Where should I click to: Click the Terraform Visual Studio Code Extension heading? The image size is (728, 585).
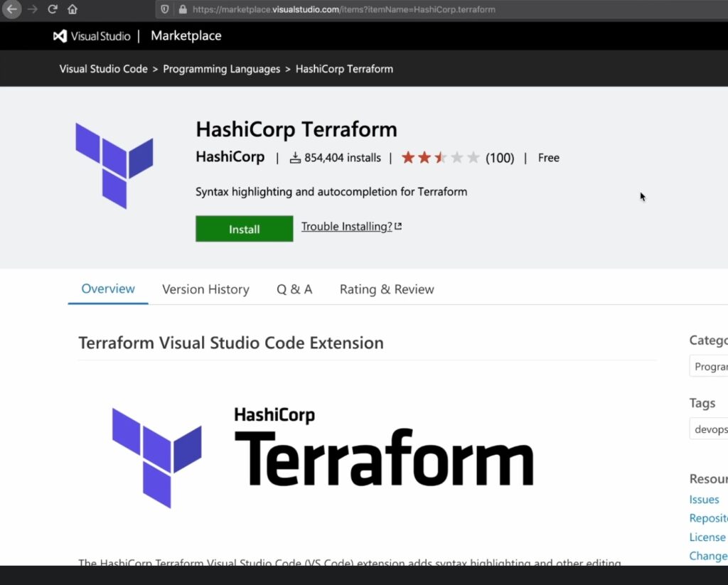231,343
